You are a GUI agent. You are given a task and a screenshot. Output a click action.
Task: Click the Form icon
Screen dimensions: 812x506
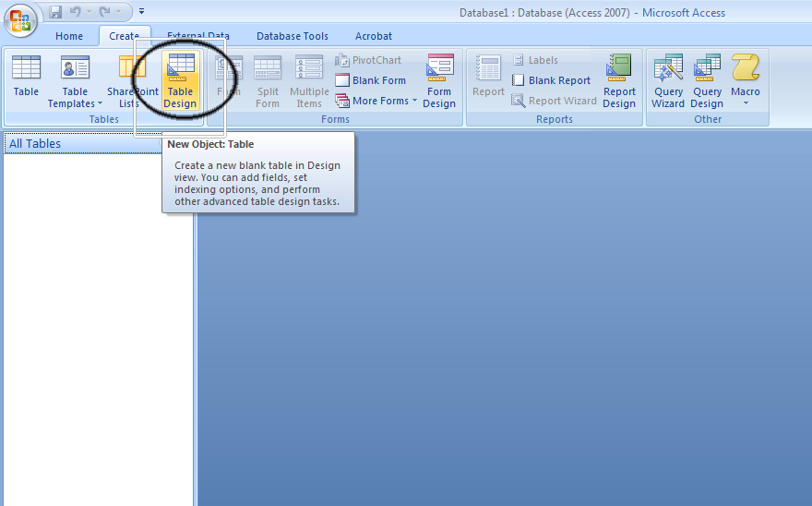tap(229, 77)
